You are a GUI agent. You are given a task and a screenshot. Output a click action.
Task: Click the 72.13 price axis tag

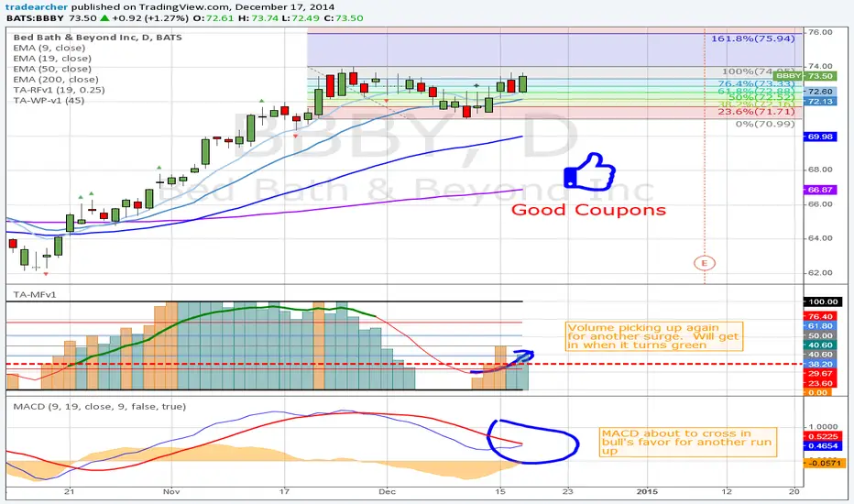[x=820, y=102]
